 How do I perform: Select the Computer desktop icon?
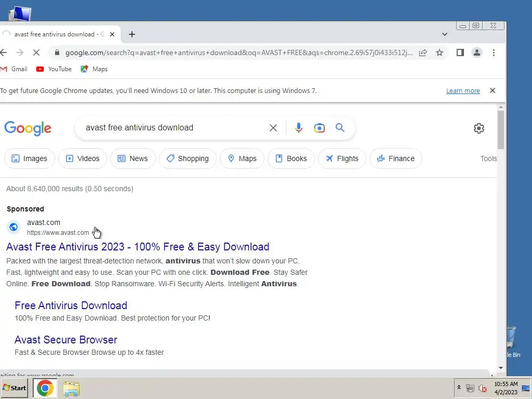[x=20, y=14]
